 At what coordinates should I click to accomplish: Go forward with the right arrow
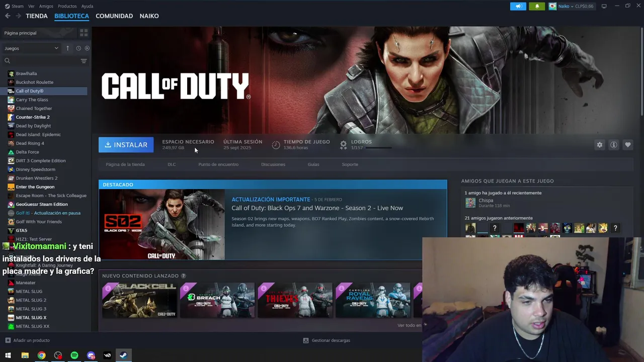coord(18,16)
